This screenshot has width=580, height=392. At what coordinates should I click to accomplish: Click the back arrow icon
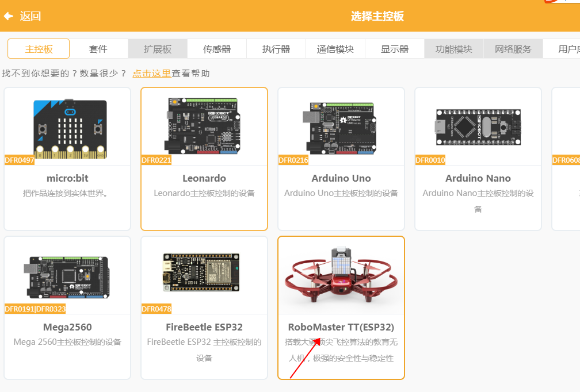[9, 16]
